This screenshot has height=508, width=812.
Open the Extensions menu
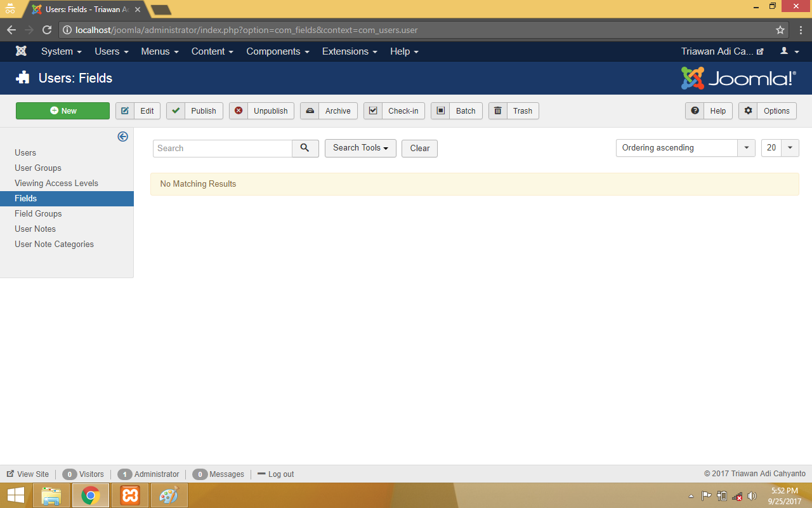pyautogui.click(x=350, y=51)
